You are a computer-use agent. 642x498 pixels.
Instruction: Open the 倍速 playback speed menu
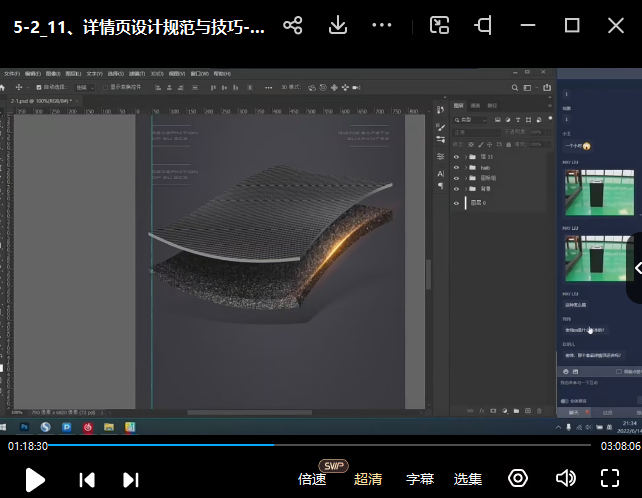[312, 479]
